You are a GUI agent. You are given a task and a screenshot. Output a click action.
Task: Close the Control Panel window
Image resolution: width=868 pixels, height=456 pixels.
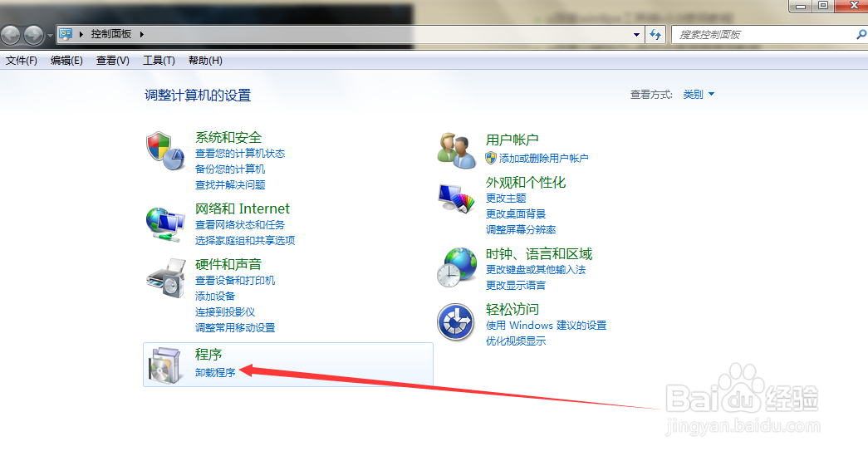(853, 6)
